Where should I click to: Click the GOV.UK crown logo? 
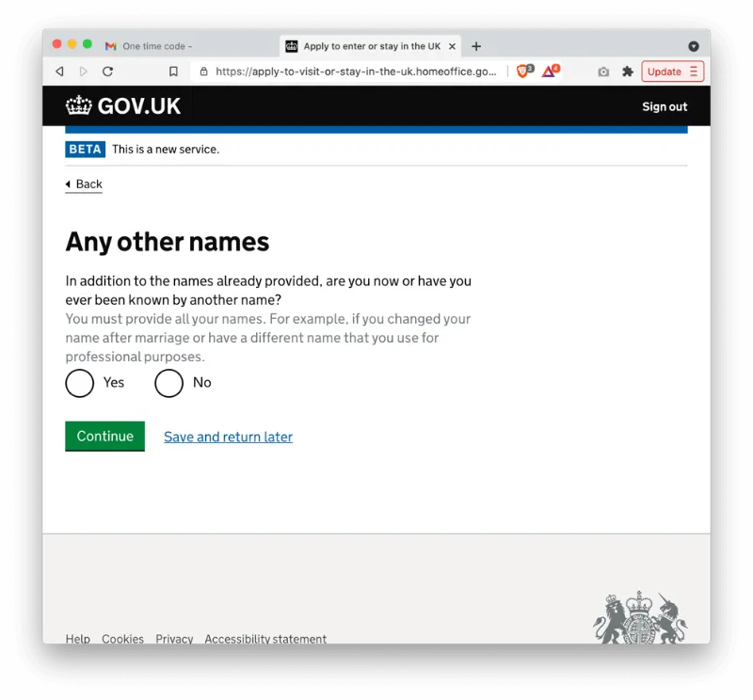pos(123,105)
